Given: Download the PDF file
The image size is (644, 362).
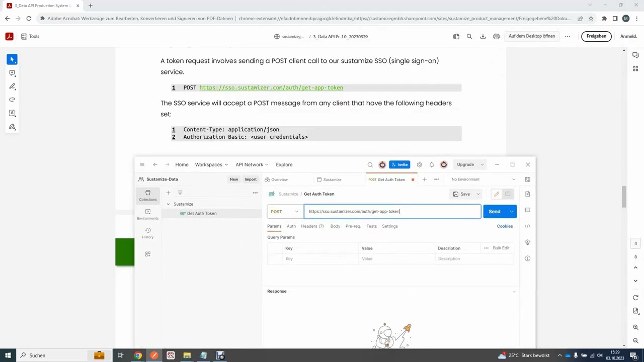Looking at the screenshot, I should (x=483, y=36).
